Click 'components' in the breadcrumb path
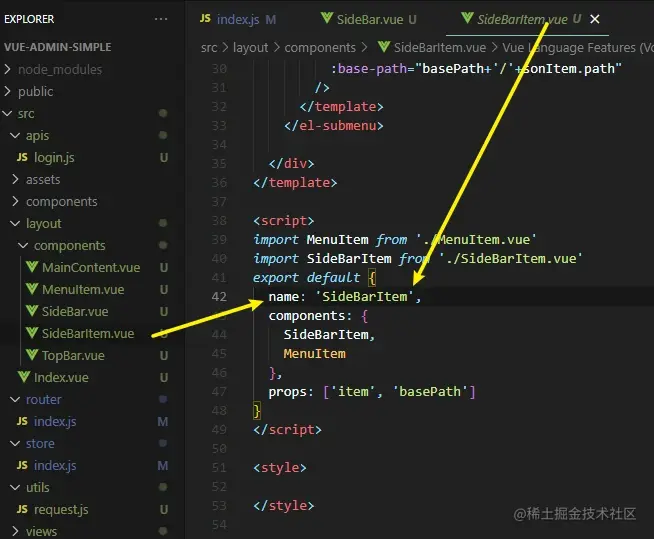 click(320, 48)
